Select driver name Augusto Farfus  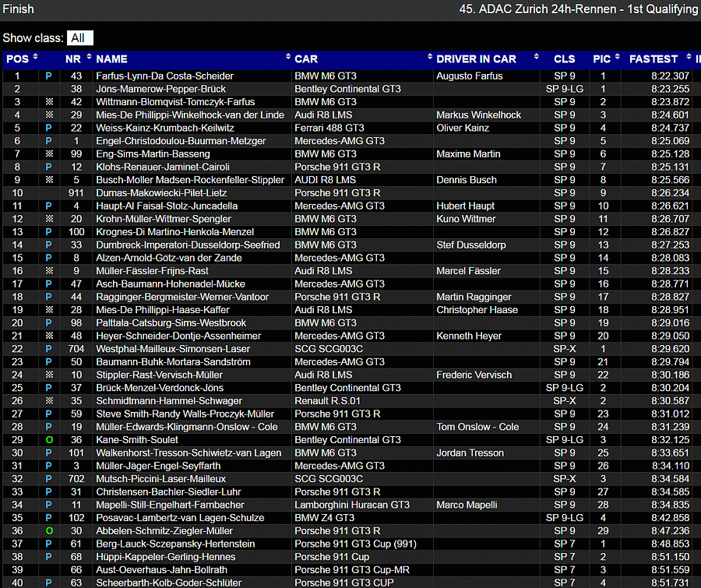click(469, 76)
